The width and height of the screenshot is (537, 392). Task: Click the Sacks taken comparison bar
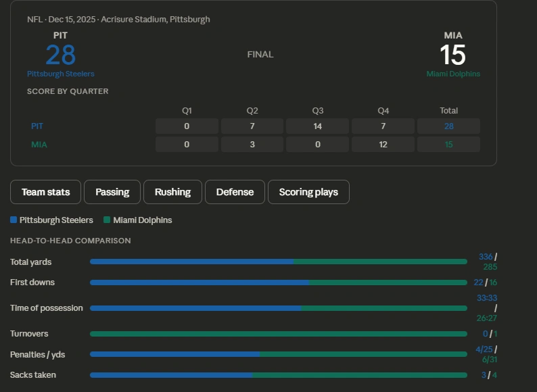(x=279, y=375)
